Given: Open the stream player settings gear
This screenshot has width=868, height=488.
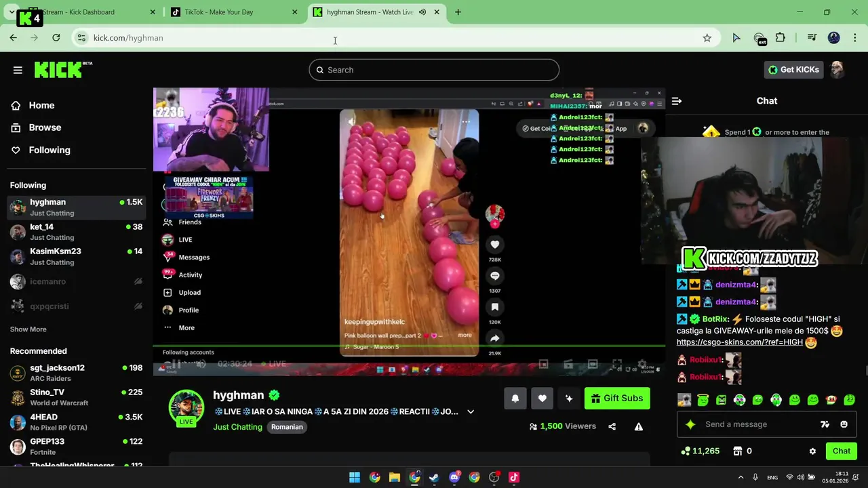Looking at the screenshot, I should click(x=642, y=364).
